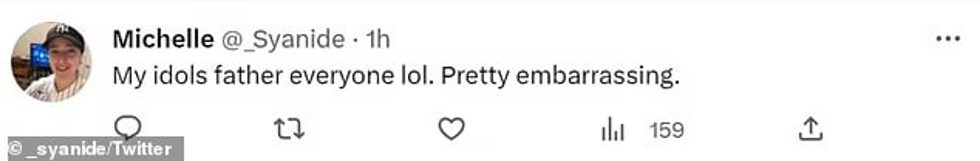
Task: Open Michelle's profile picture
Action: (x=51, y=63)
